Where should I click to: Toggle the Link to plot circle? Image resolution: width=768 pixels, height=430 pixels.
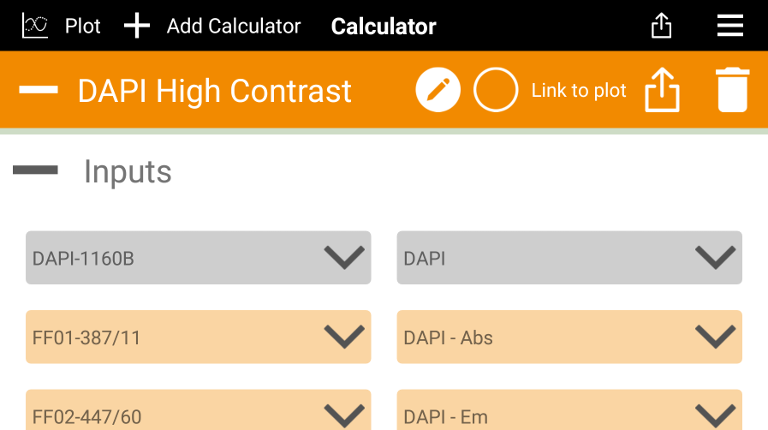[495, 91]
